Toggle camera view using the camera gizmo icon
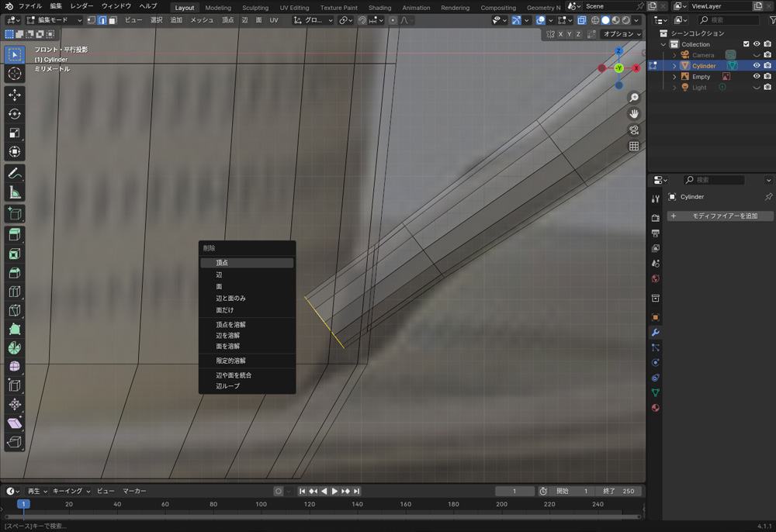The width and height of the screenshot is (776, 532). pyautogui.click(x=634, y=130)
